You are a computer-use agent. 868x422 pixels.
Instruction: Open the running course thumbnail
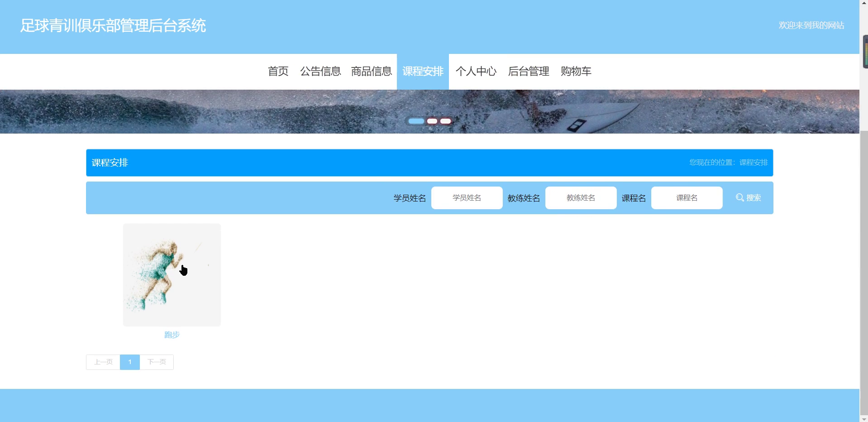[172, 275]
